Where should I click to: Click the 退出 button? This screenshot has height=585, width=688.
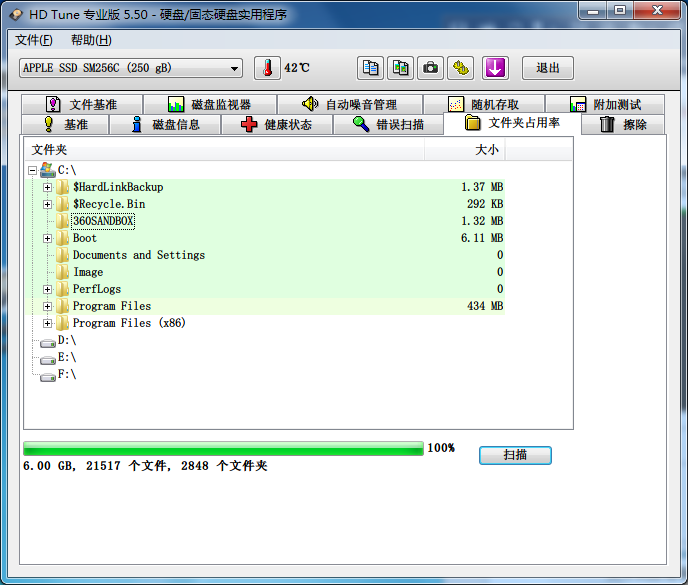point(548,68)
